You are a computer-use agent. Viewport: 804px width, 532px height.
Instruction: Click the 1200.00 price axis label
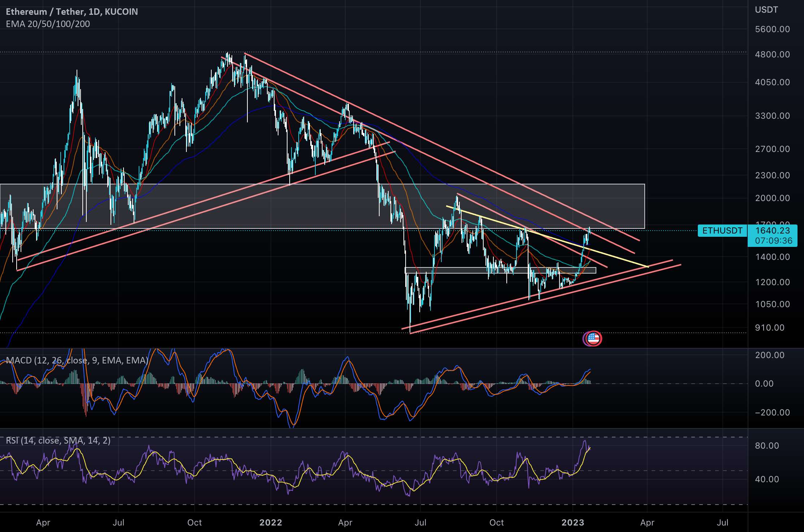pyautogui.click(x=772, y=282)
